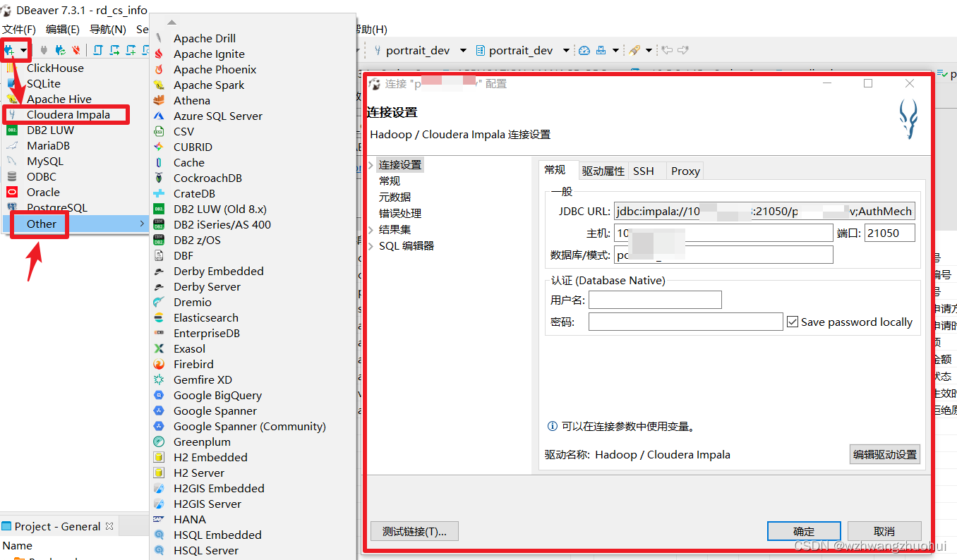Image resolution: width=957 pixels, height=560 pixels.
Task: Close the Project - General tab X
Action: click(x=109, y=526)
